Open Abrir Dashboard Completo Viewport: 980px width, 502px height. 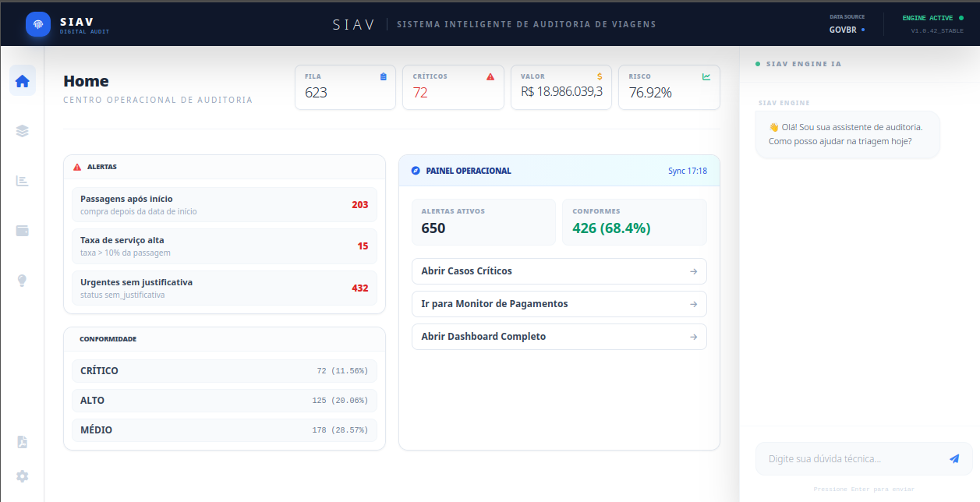[559, 337]
